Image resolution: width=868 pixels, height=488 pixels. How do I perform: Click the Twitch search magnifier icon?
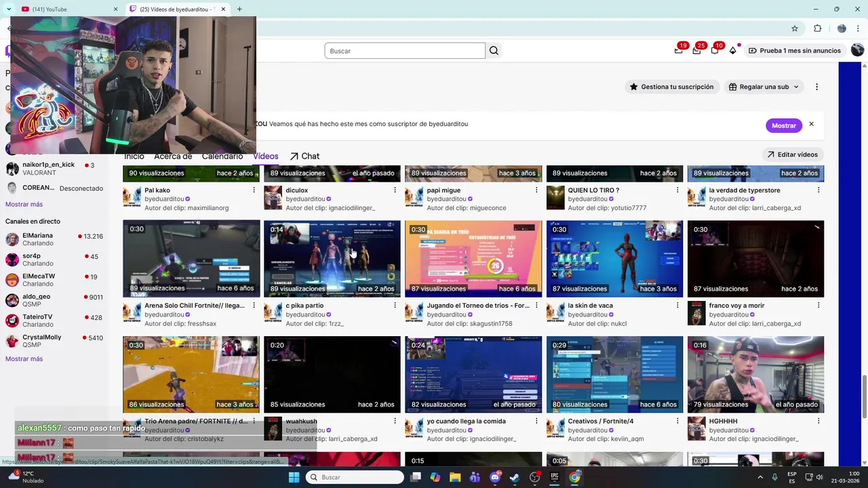[x=494, y=51]
